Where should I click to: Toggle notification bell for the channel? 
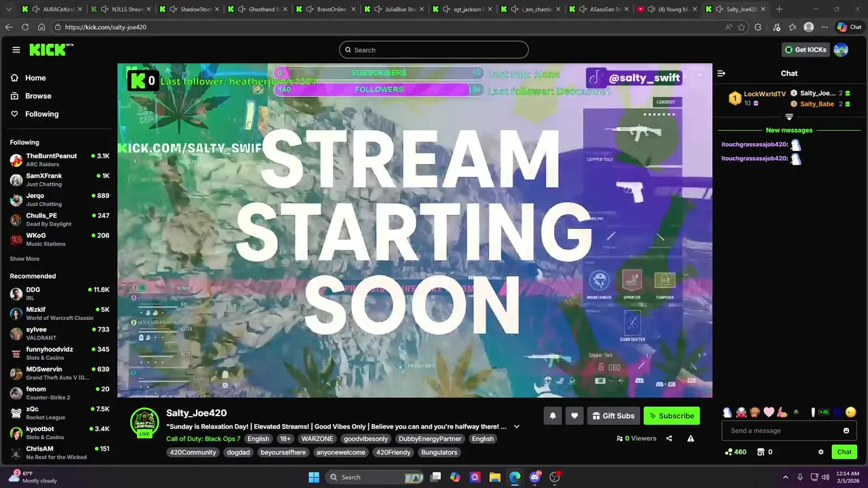click(553, 415)
